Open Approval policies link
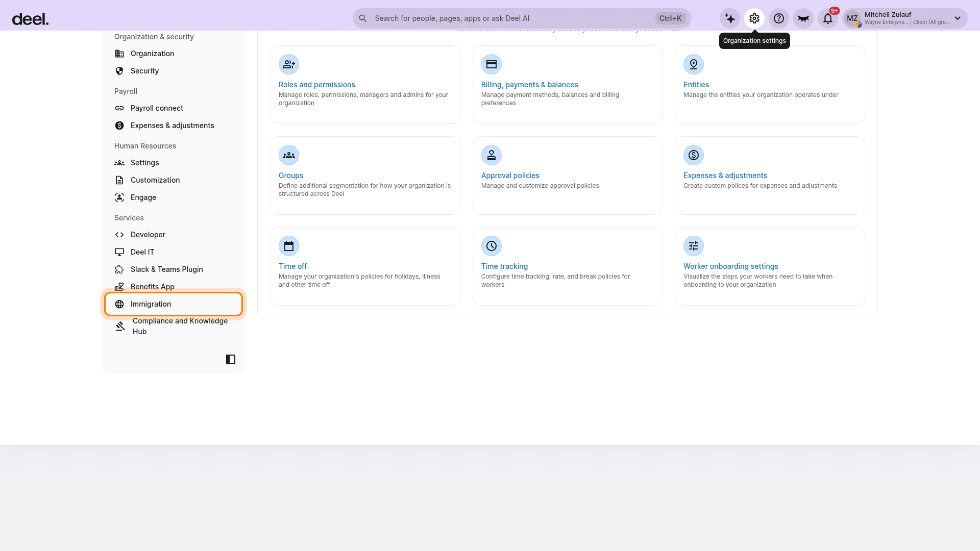980x551 pixels. tap(510, 176)
